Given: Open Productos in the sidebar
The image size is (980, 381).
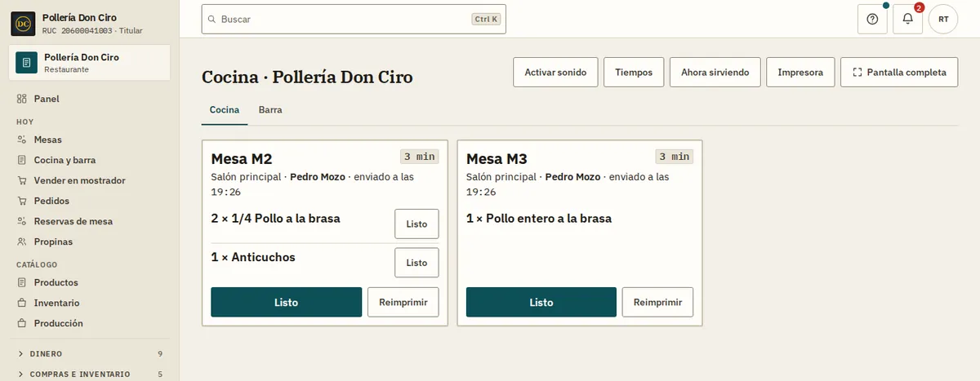Looking at the screenshot, I should 90,282.
